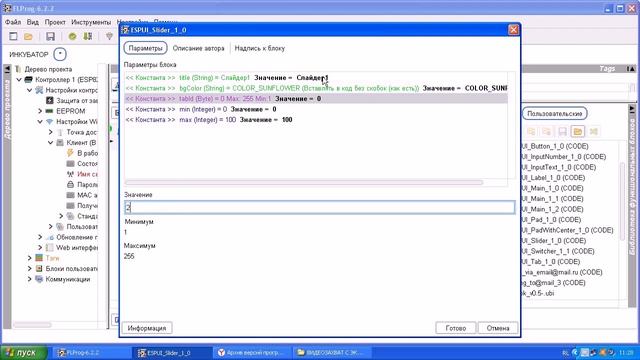Screen dimensions: 640x360
Task: Click the lightning icon beside 'В рабо'
Action: (70, 153)
